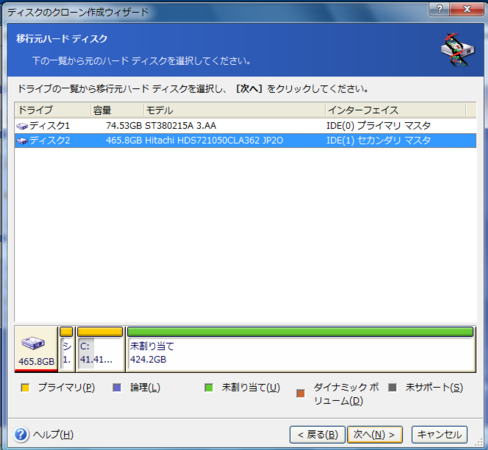The height and width of the screenshot is (450, 488).
Task: Select the ディスク2 Hitachi row
Action: 245,141
